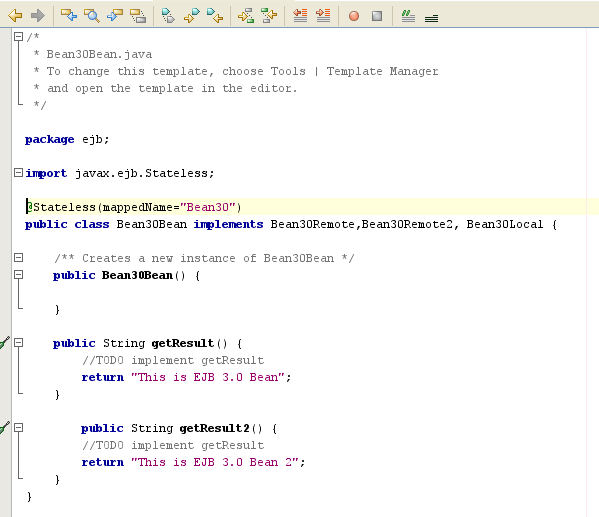Collapse the 'Creates a new instance' javadoc fold
Viewport: 599px width, 517px height.
[x=18, y=258]
